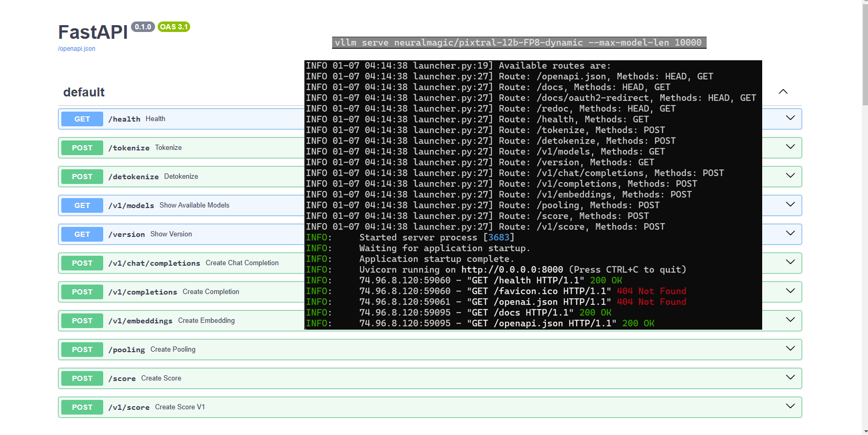Select the /version path text
This screenshot has height=435, width=868.
tap(127, 234)
